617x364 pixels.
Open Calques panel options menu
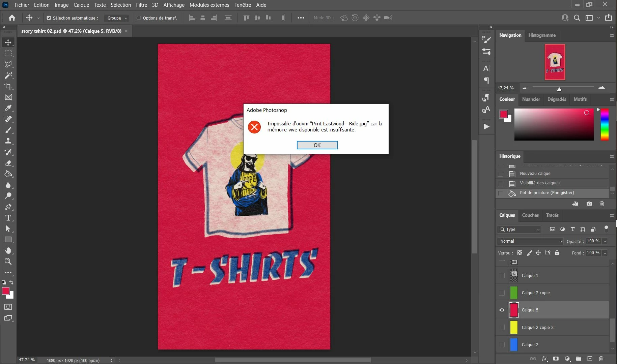[x=612, y=215]
